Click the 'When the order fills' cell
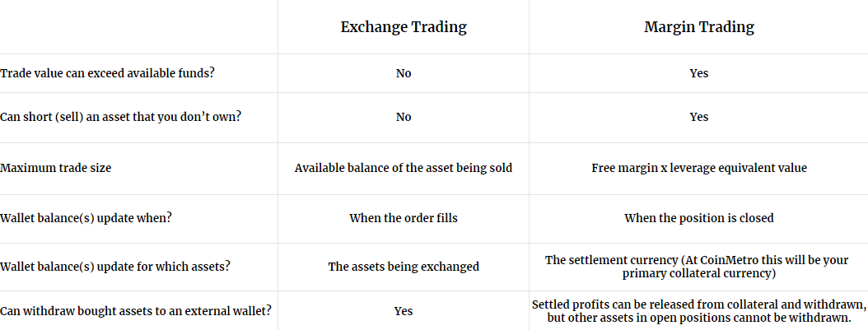The image size is (868, 330). [x=404, y=218]
